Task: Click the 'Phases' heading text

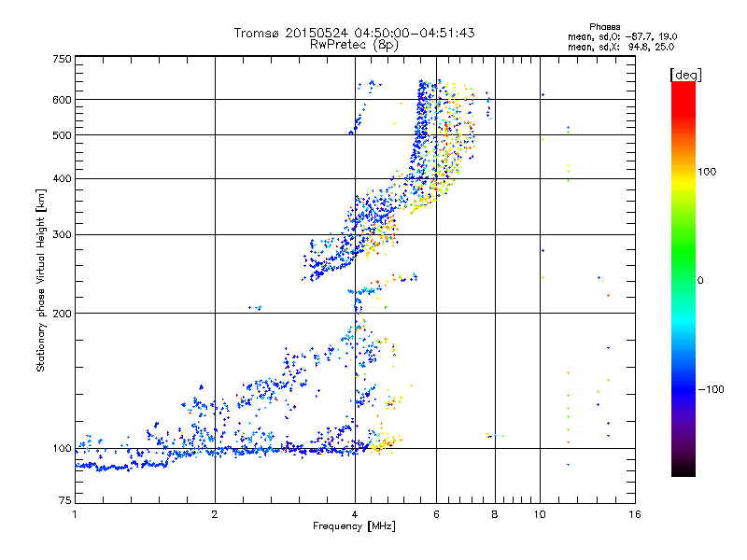Action: click(604, 27)
